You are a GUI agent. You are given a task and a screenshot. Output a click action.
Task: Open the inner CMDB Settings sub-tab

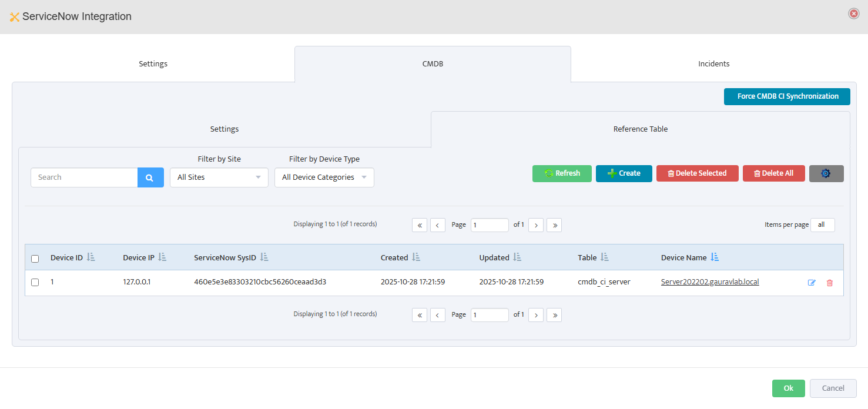[224, 129]
